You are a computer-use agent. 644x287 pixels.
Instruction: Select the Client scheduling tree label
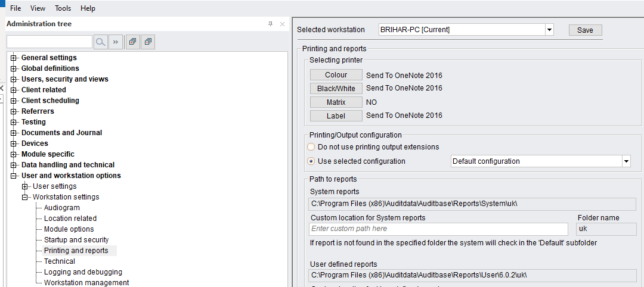50,101
